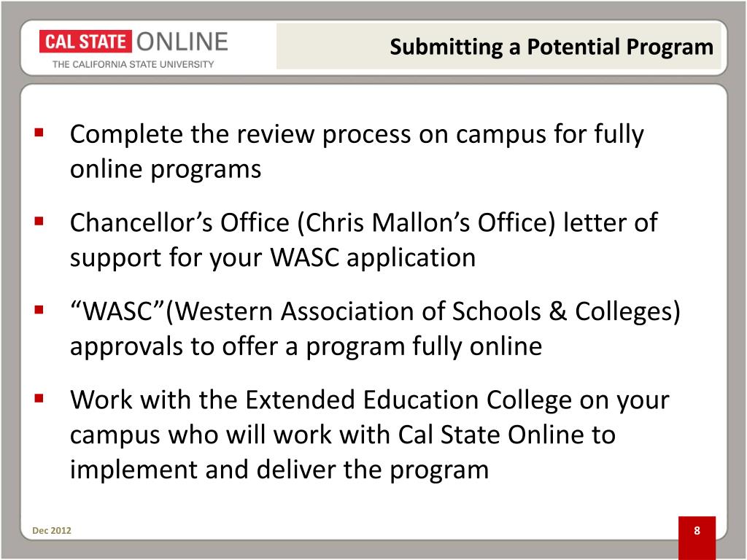This screenshot has width=747, height=560.
Task: Click the beige title banner background
Action: point(499,46)
